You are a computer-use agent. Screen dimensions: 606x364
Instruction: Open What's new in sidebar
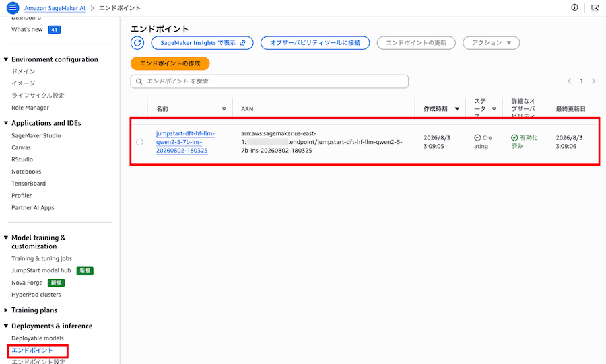(27, 30)
